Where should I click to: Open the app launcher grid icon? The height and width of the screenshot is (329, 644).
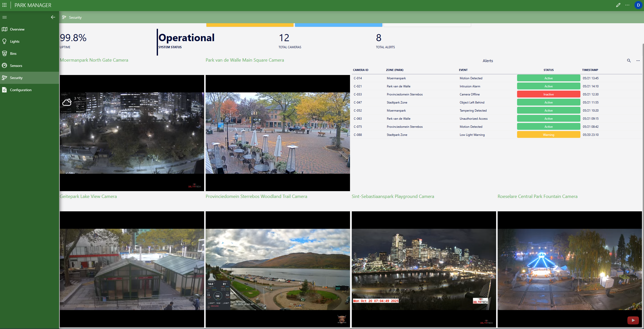[5, 5]
